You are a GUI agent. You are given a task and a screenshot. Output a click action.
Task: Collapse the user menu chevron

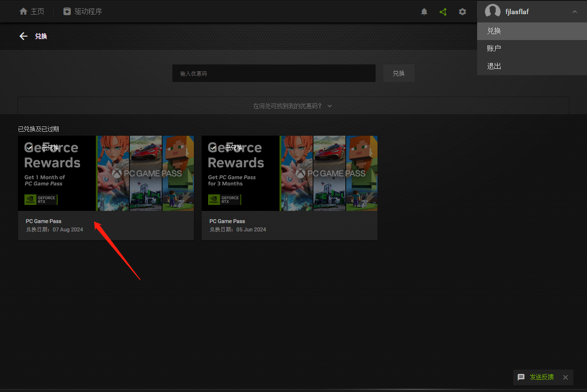574,12
